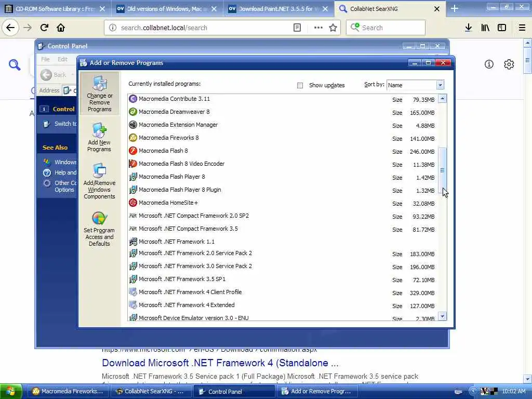The height and width of the screenshot is (399, 532).
Task: Select Microsoft Device Emulator version 3.0 entry
Action: point(283,317)
